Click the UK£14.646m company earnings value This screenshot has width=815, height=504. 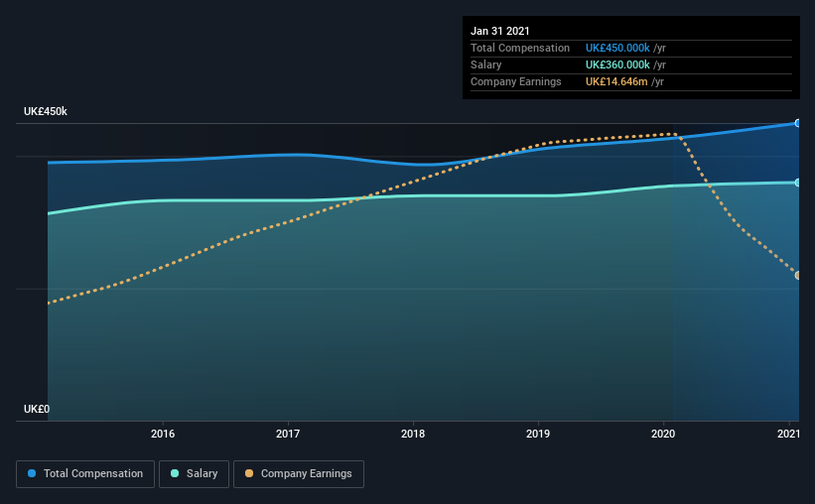pyautogui.click(x=616, y=81)
